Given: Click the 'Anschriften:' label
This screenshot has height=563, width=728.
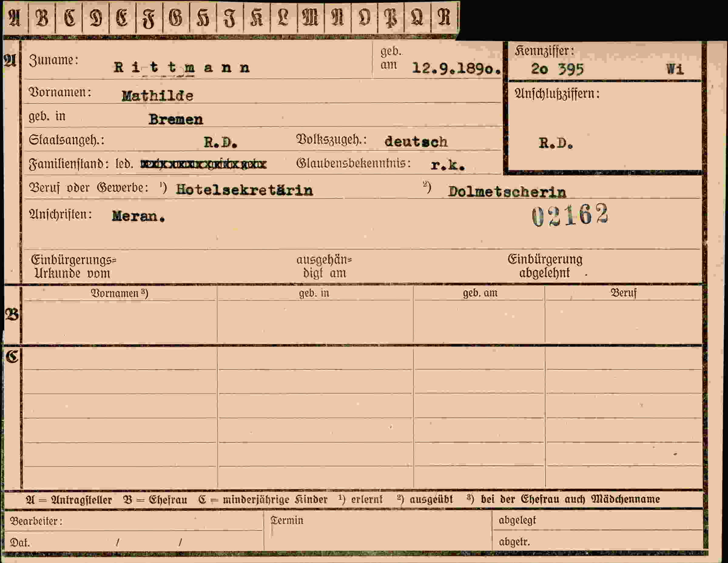Looking at the screenshot, I should click(x=60, y=215).
